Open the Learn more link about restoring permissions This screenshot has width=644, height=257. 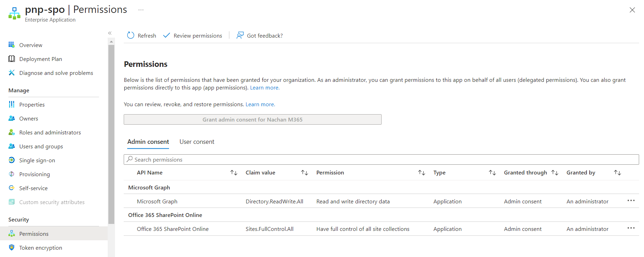pos(260,104)
